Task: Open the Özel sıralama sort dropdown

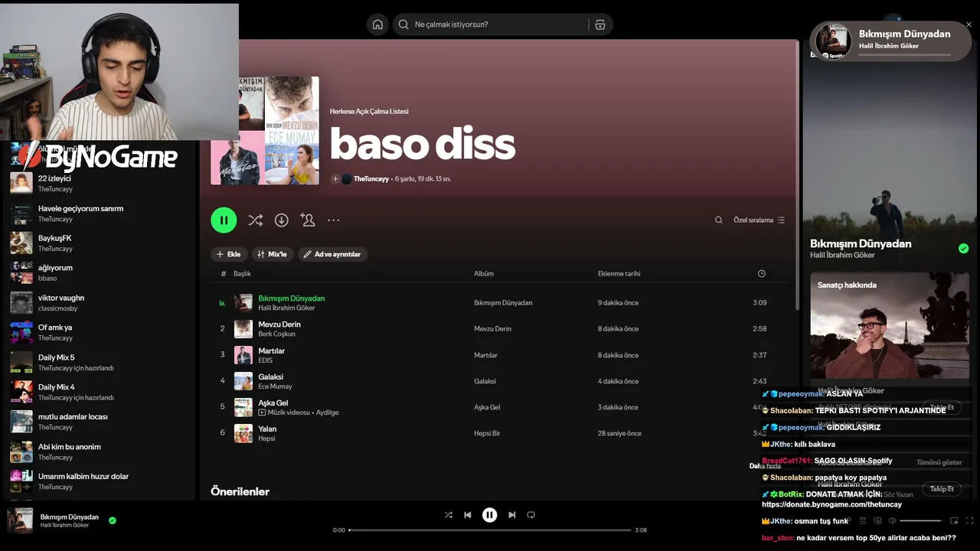Action: click(x=759, y=220)
